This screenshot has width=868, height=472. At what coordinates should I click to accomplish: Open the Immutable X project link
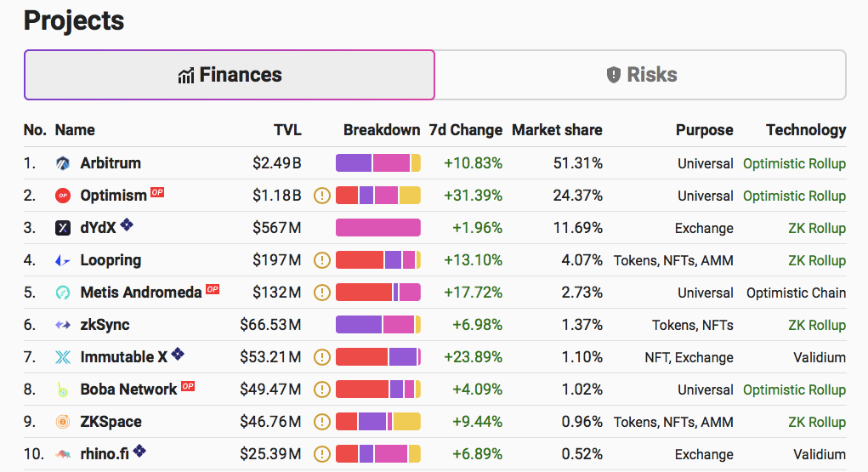123,357
